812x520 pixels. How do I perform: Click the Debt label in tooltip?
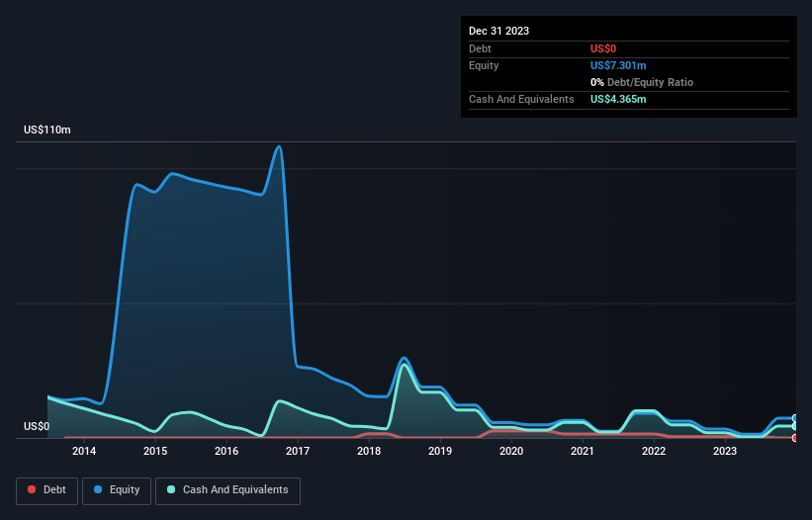tap(480, 48)
